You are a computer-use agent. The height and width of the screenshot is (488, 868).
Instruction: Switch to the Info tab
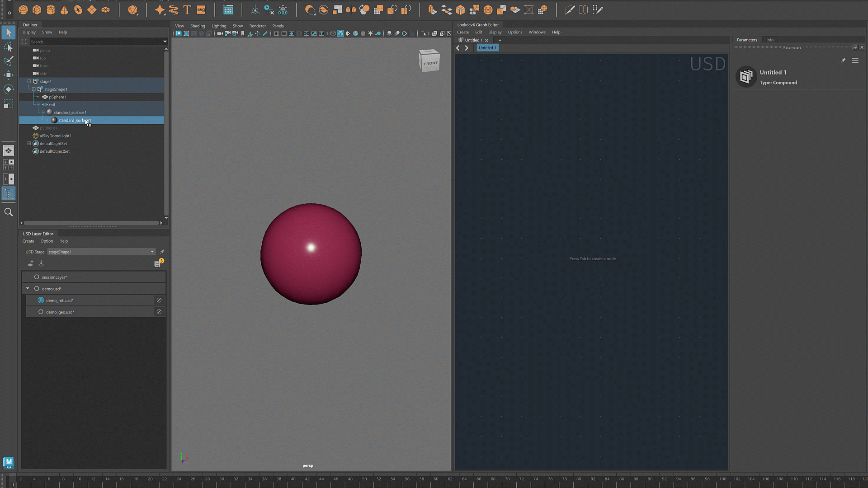click(x=769, y=40)
